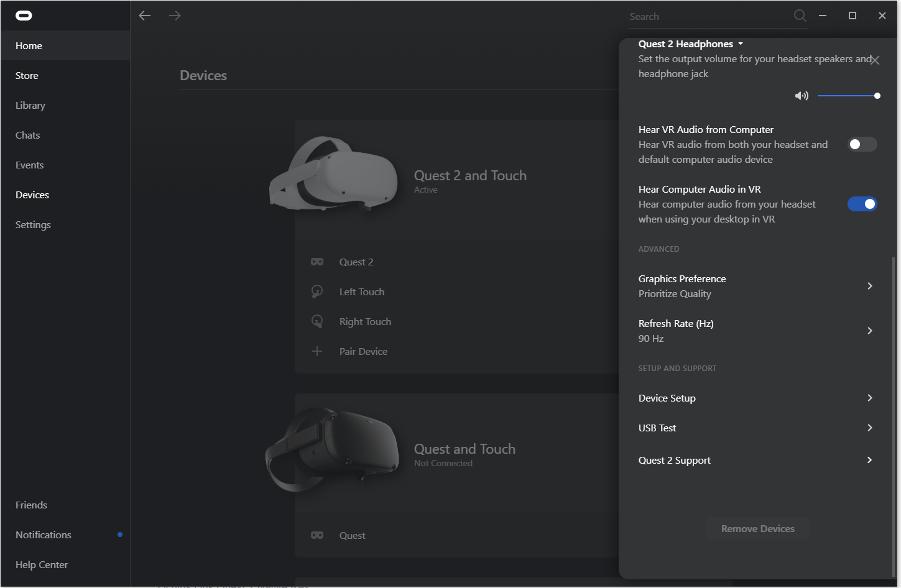Open Store in the sidebar
Viewport: 901px width, 588px height.
[x=27, y=75]
